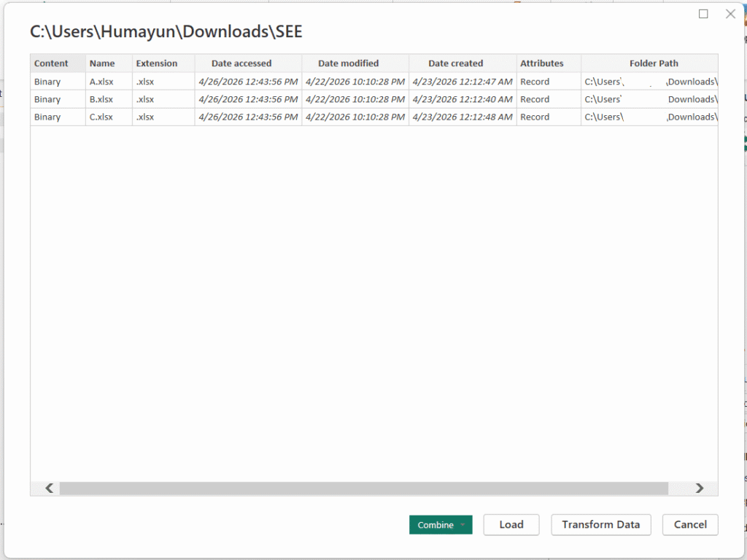Click the Folder Path column header

[x=654, y=63]
